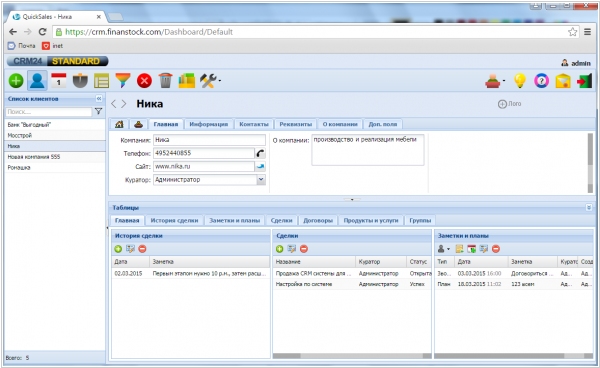Switch to the Реквизиты tab
Screen dimensions: 600x368
pyautogui.click(x=296, y=124)
